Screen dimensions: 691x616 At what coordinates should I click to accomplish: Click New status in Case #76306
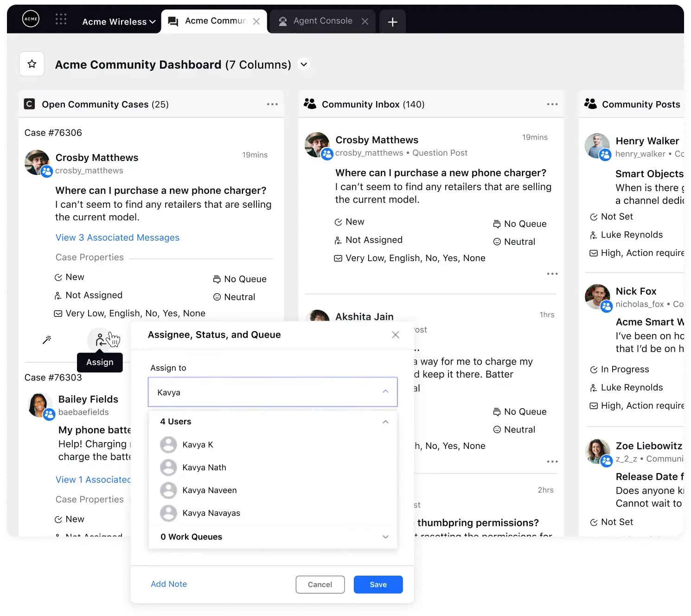pyautogui.click(x=70, y=277)
